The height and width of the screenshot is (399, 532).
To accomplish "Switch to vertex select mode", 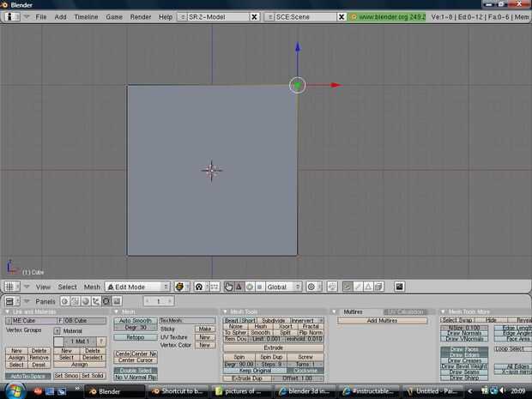I will pos(347,287).
